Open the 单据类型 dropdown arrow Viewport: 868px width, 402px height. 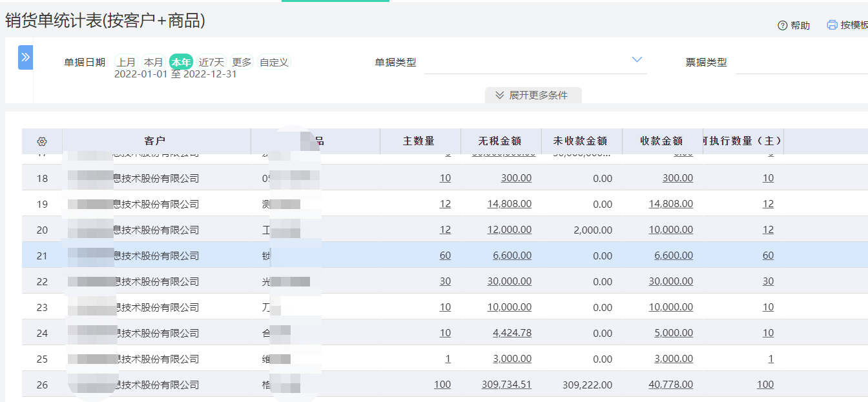(637, 60)
